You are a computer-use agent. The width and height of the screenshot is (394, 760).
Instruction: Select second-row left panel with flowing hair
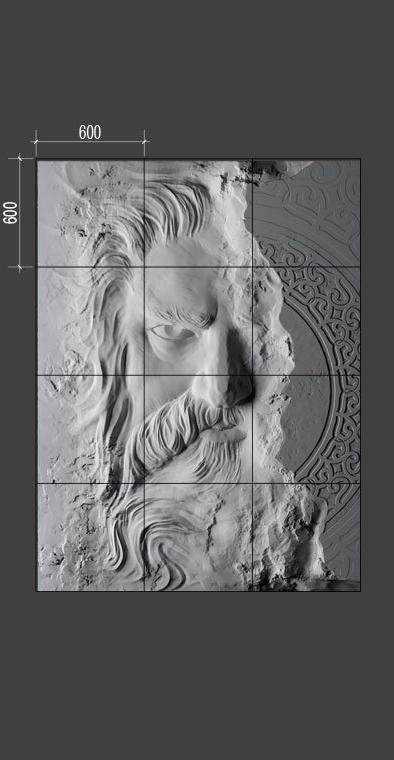point(91,321)
